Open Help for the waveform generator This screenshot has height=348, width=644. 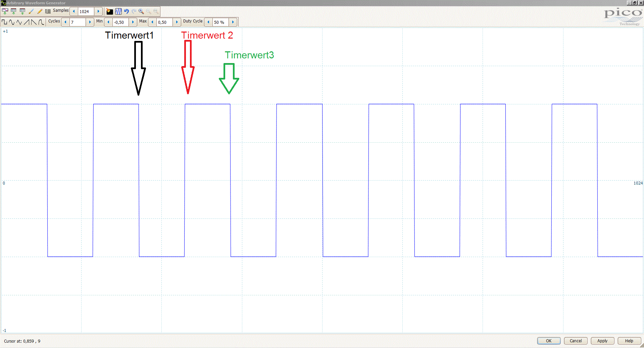[629, 341]
